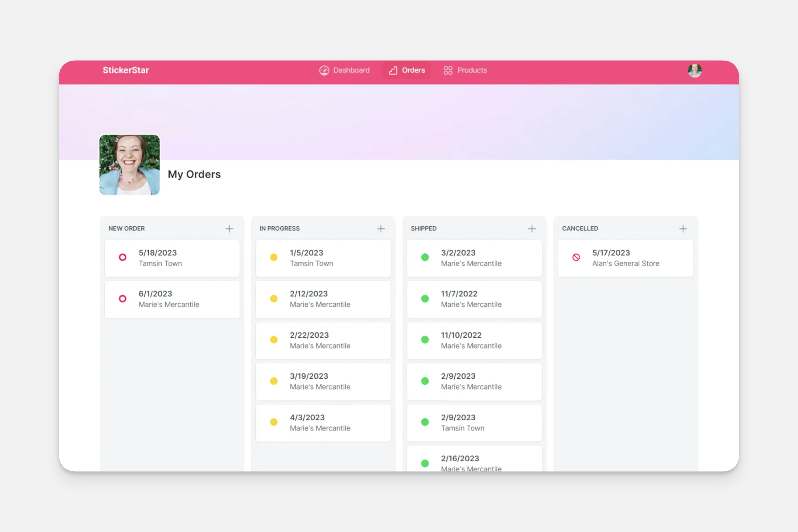Click the 2/22/2023 date text

tap(309, 335)
